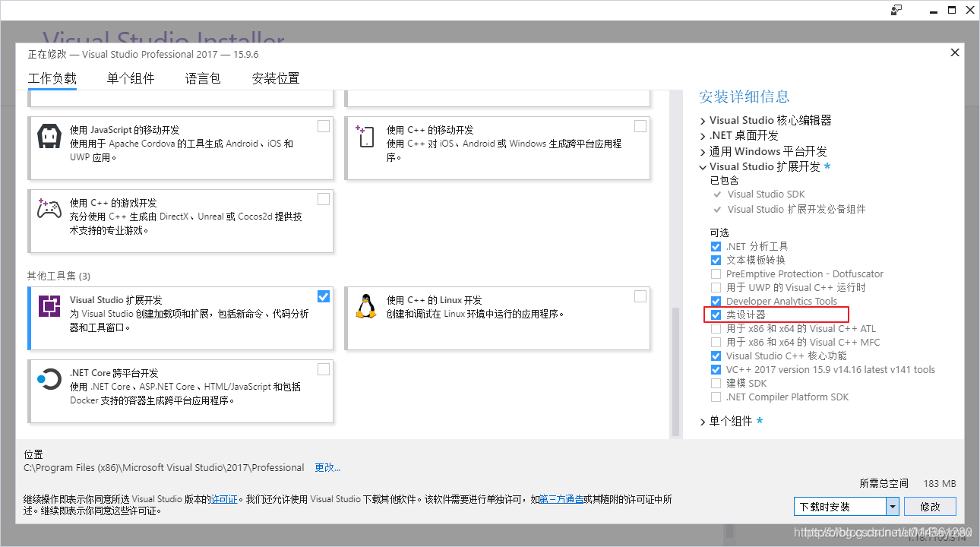The width and height of the screenshot is (980, 547).
Task: Uncheck the Visual Studio 扩展开发 workload
Action: (324, 296)
